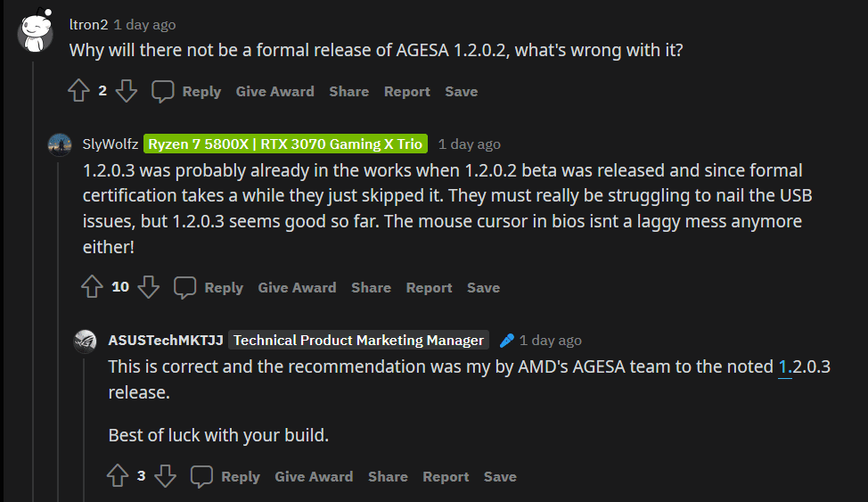Open the underlined 1.2.0.3 link

tap(785, 366)
